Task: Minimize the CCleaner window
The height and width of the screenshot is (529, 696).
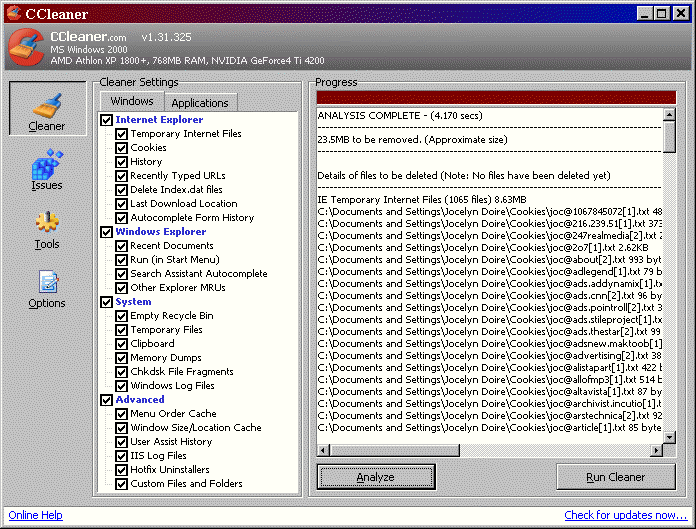Action: tap(645, 13)
